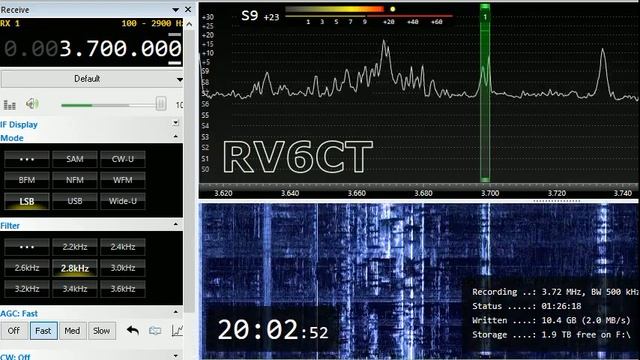Open the Receive panel dropdown menu

coord(176,9)
